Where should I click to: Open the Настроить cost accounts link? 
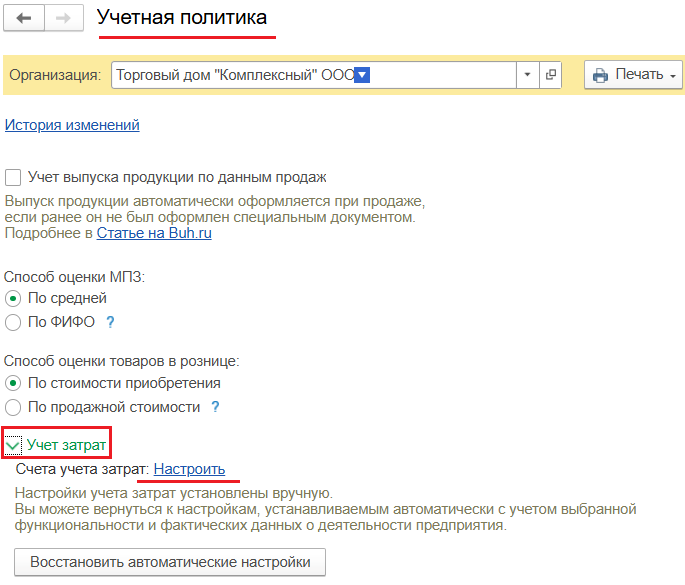pyautogui.click(x=189, y=469)
